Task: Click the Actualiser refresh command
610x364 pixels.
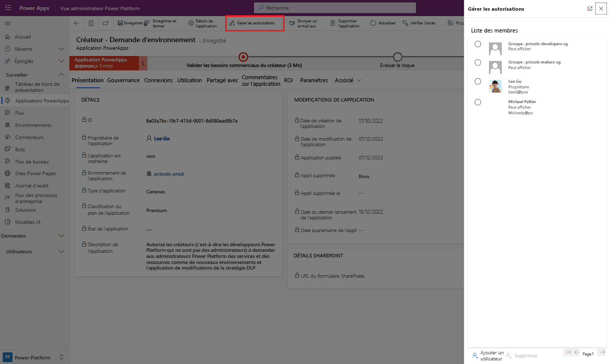Action: (x=383, y=23)
